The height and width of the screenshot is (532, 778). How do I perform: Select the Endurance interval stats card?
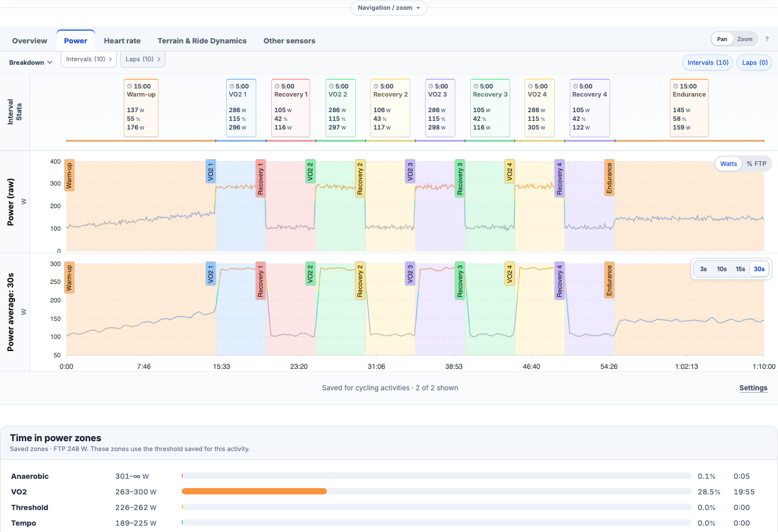click(x=689, y=108)
